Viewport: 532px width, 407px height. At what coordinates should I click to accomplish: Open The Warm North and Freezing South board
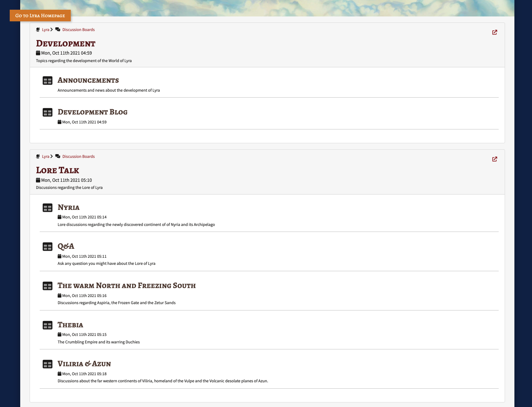tap(127, 286)
